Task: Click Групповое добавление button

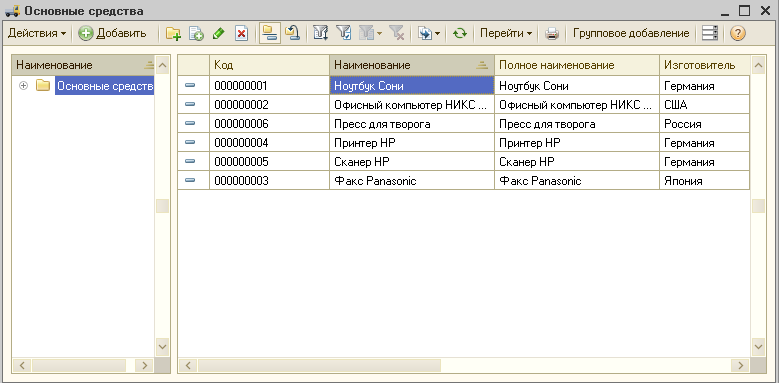Action: [631, 33]
